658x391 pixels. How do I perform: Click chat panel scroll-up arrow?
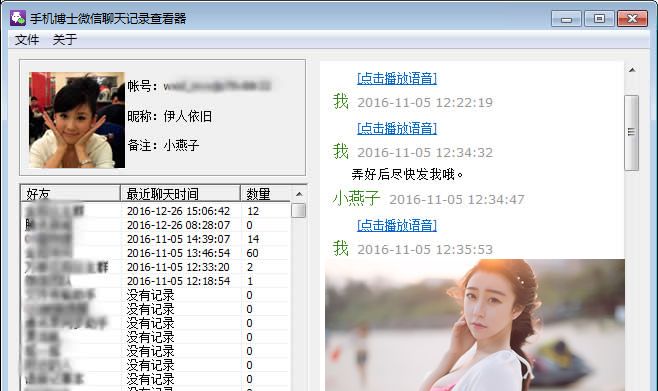pyautogui.click(x=632, y=70)
